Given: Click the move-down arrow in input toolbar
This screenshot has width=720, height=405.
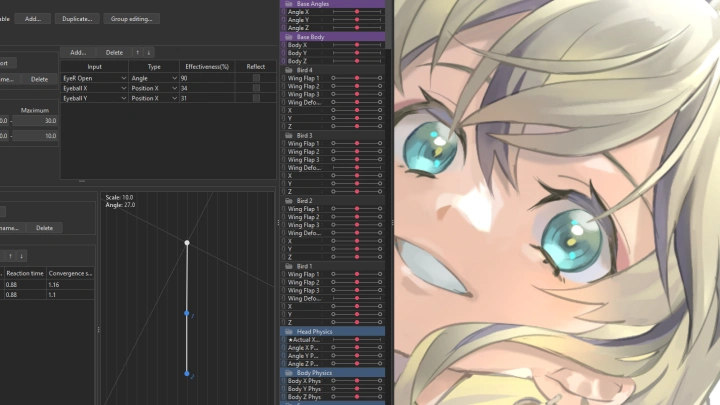Looking at the screenshot, I should click(x=149, y=52).
